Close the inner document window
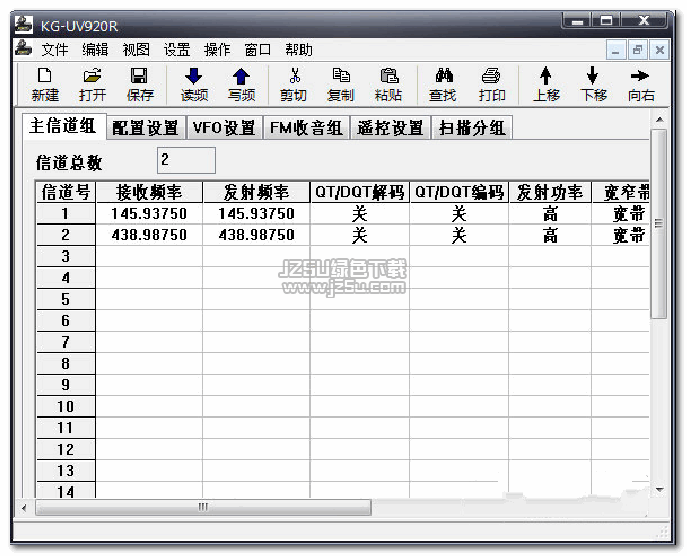Image resolution: width=687 pixels, height=556 pixels. tap(659, 50)
